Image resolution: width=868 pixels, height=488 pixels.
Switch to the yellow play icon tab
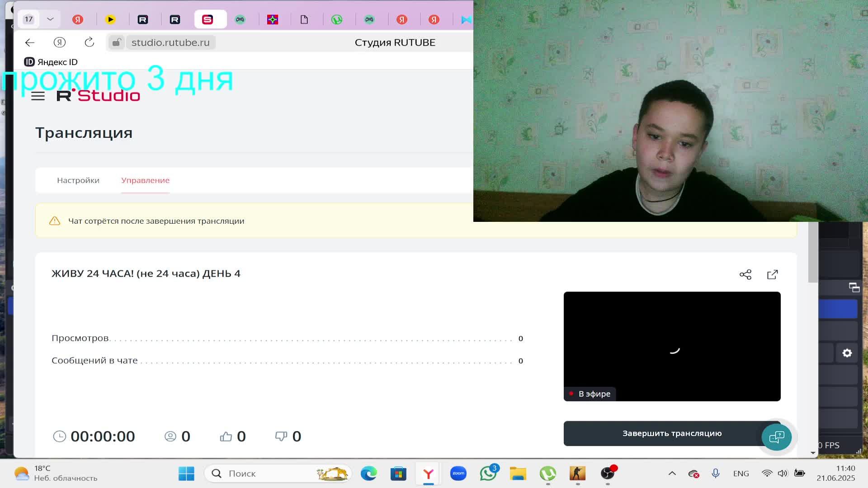point(110,19)
